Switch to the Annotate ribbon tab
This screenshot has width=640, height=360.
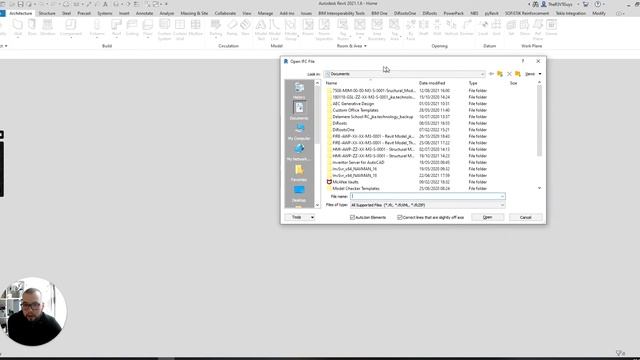point(144,13)
